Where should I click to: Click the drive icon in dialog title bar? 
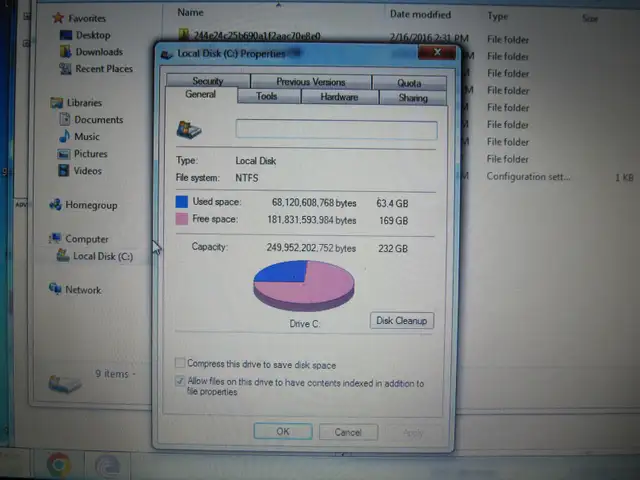[167, 54]
